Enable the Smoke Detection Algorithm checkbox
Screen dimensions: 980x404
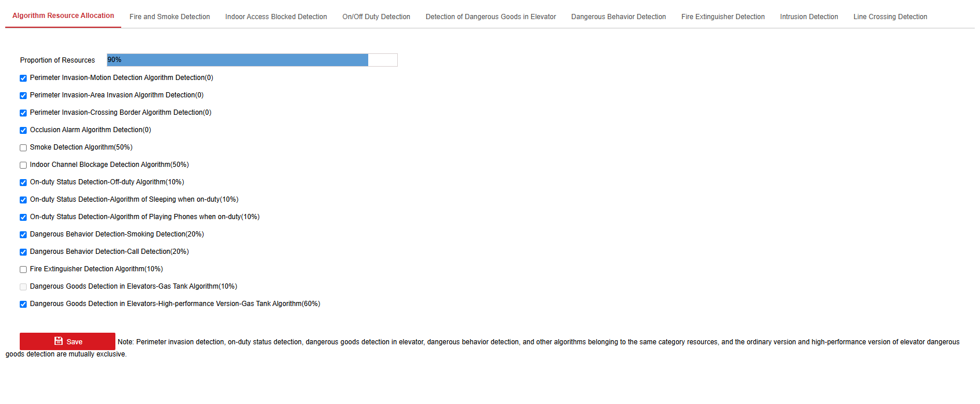click(x=23, y=148)
